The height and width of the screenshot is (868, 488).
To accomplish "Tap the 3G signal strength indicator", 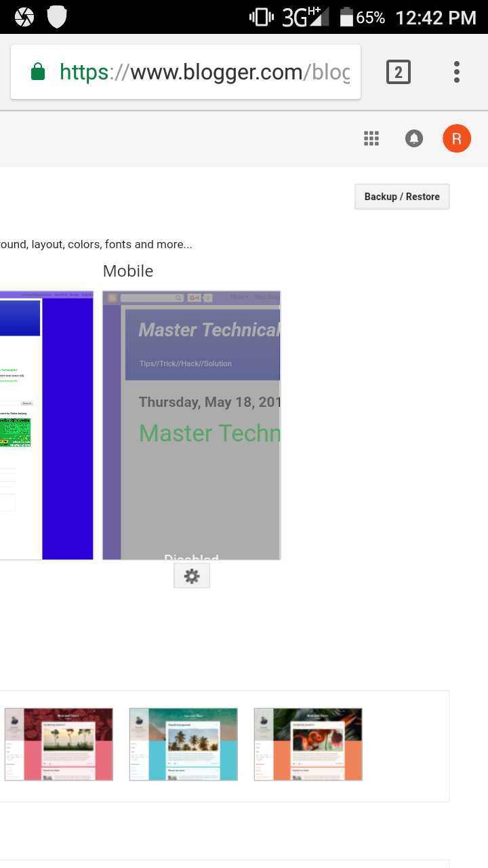I will (305, 17).
